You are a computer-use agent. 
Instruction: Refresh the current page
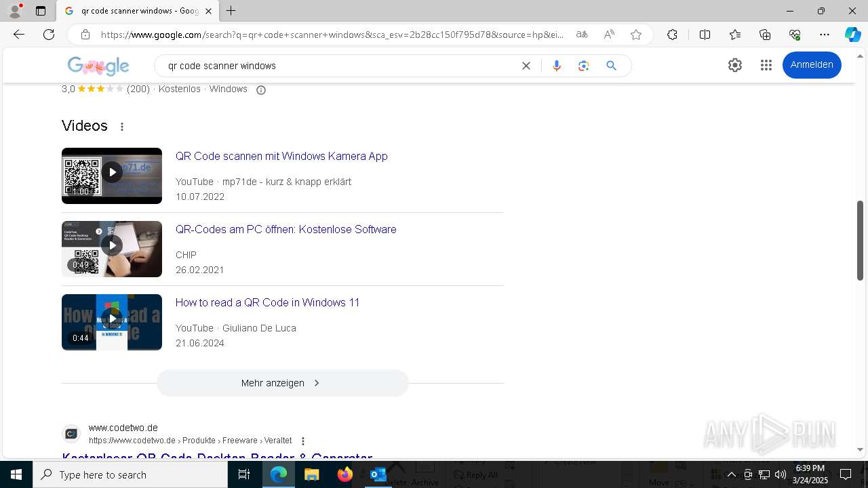[49, 35]
